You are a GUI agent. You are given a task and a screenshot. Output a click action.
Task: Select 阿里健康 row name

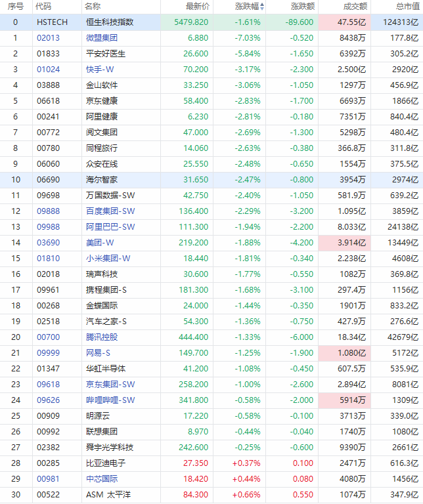tap(102, 117)
